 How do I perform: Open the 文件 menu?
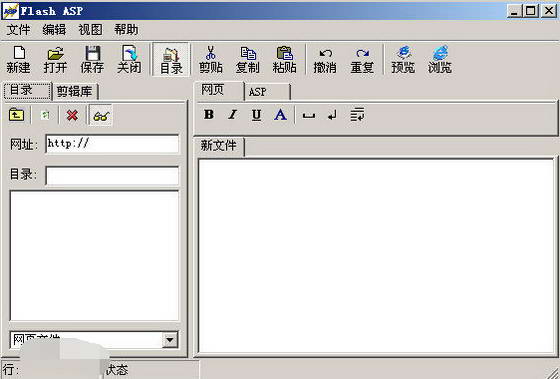tap(19, 30)
